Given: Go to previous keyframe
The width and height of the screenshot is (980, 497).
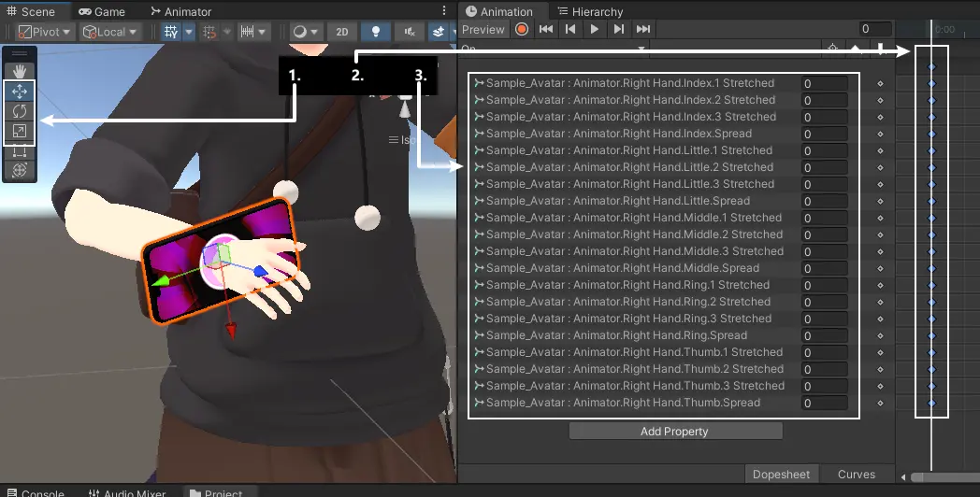Looking at the screenshot, I should click(570, 29).
